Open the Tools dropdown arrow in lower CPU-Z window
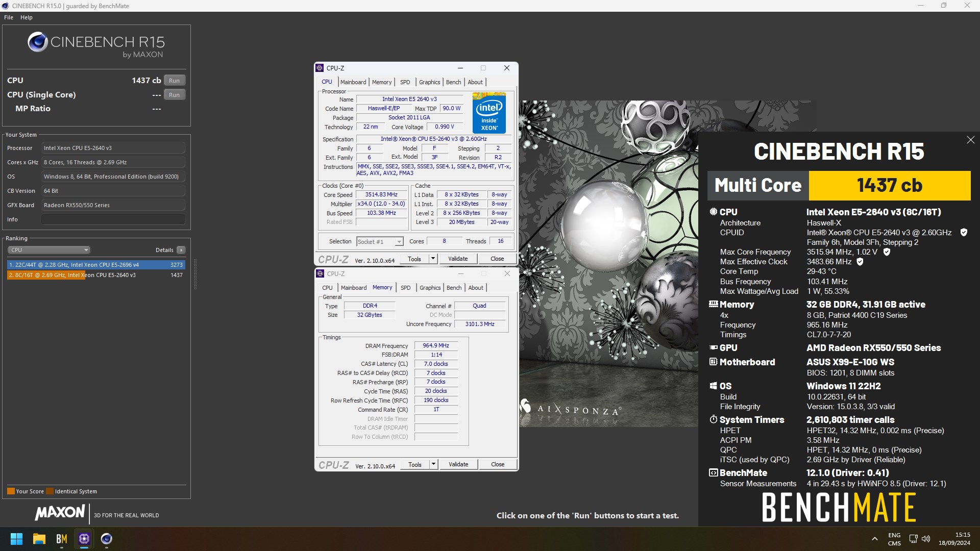This screenshot has height=551, width=980. tap(433, 464)
